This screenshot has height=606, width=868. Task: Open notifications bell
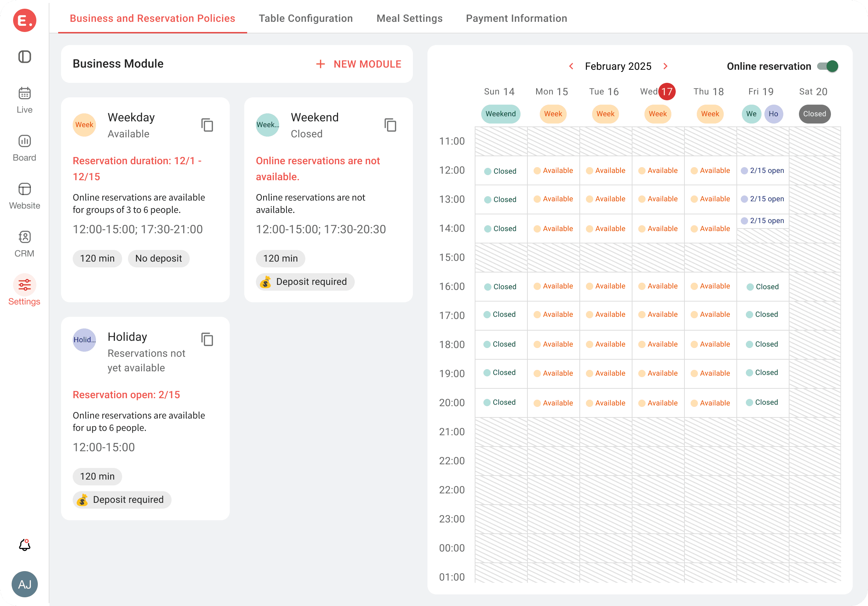(x=25, y=545)
